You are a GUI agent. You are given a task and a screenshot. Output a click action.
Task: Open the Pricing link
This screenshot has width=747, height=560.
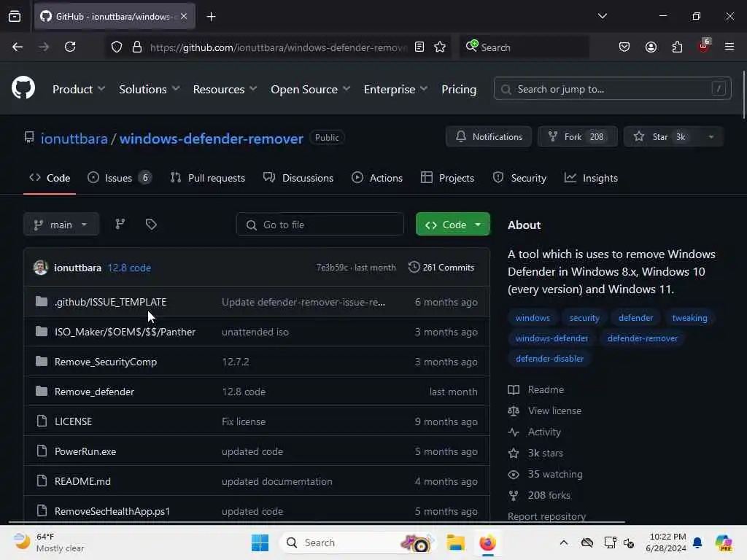(459, 89)
